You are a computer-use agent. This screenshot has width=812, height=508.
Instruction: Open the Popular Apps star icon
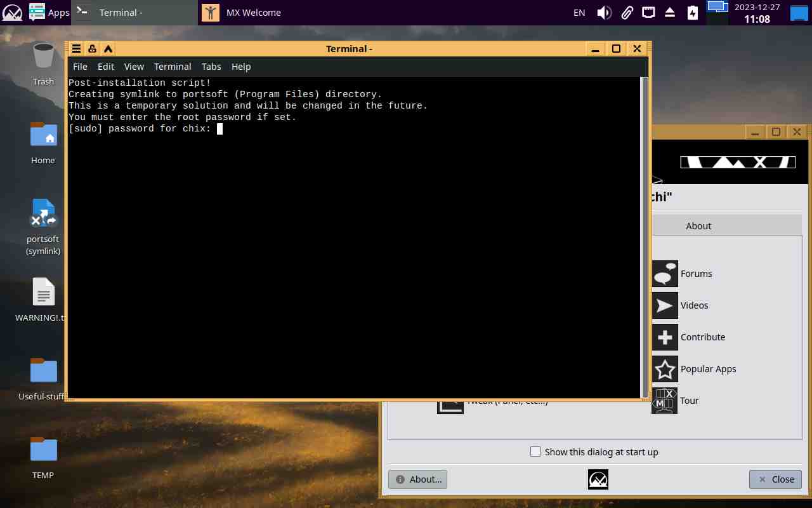pos(664,369)
